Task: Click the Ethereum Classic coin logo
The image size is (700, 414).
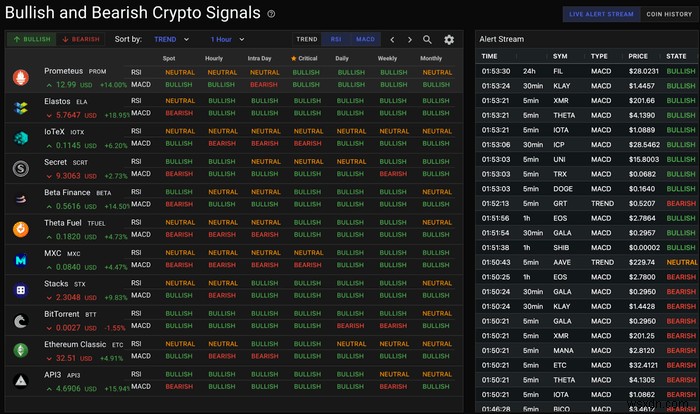Action: (x=21, y=351)
